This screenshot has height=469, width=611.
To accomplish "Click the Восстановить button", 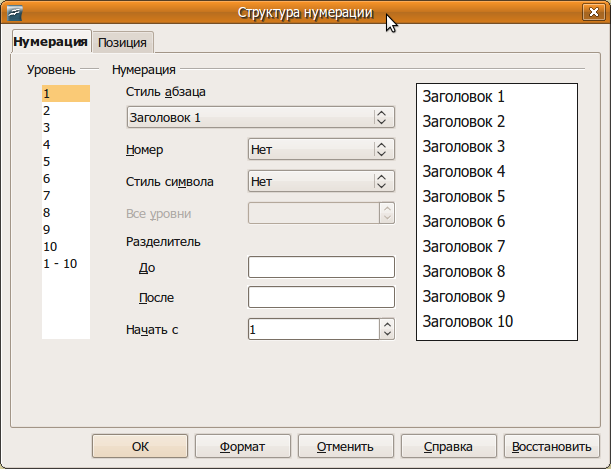I will tap(551, 446).
